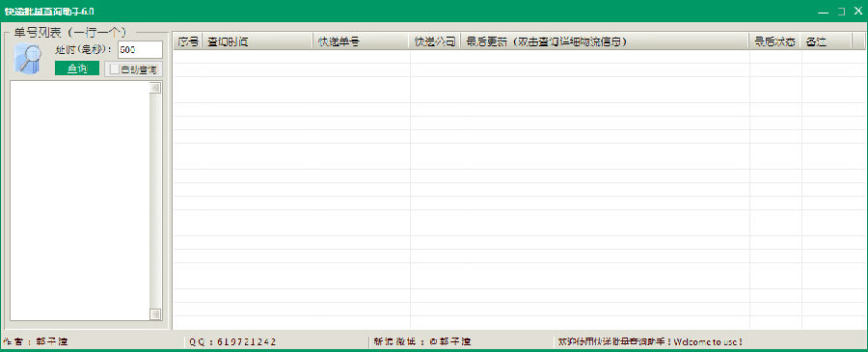The height and width of the screenshot is (352, 868).
Task: Click inside the tracking number list box
Action: pos(80,201)
